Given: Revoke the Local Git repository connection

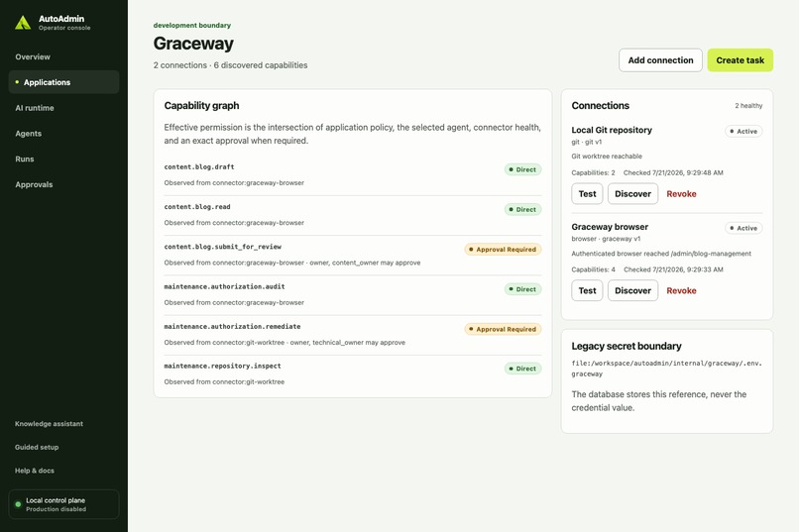Looking at the screenshot, I should (681, 194).
